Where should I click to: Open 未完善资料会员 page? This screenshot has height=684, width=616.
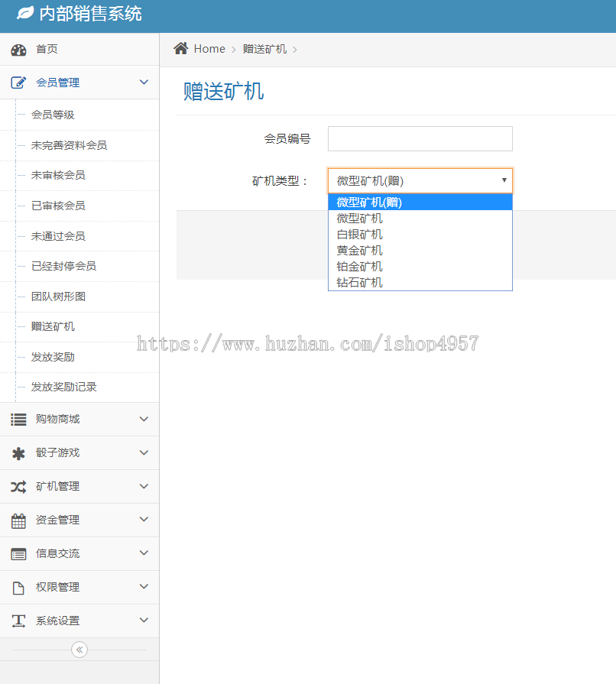(79, 145)
